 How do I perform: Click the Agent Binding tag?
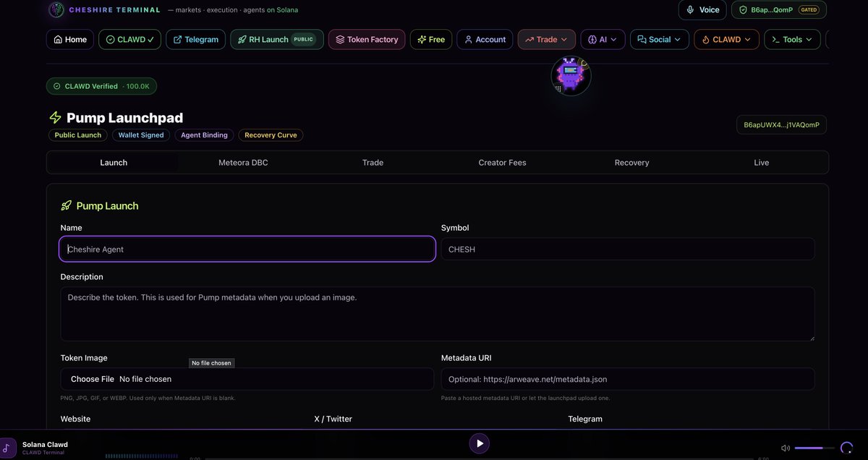pos(204,135)
